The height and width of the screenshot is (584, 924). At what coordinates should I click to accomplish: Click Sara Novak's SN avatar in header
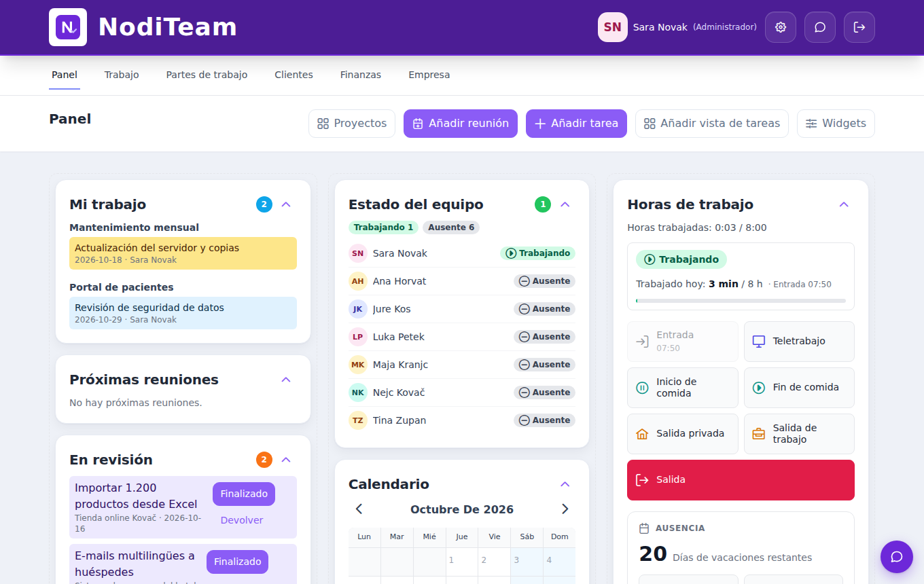pyautogui.click(x=613, y=27)
